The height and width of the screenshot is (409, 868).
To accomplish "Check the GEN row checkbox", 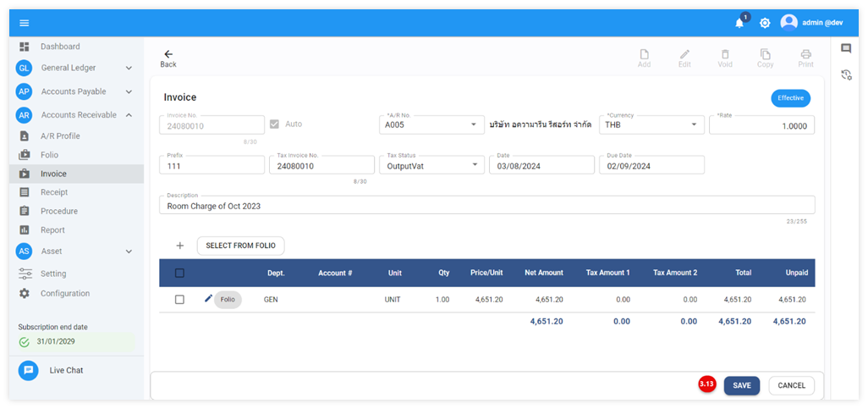I will pyautogui.click(x=179, y=300).
